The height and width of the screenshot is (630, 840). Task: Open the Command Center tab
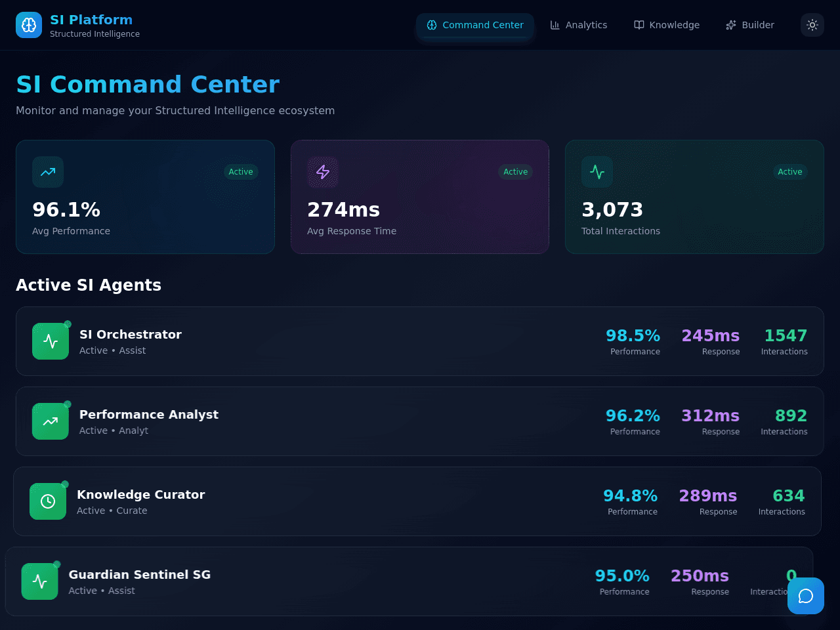click(475, 25)
